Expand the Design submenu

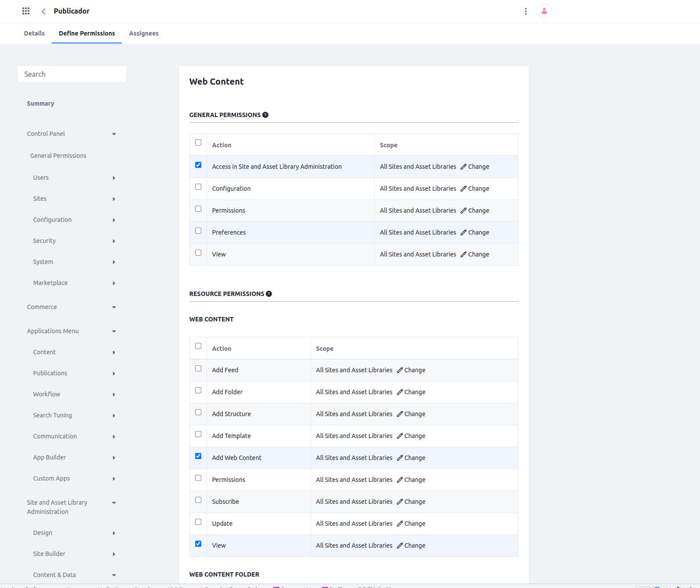114,533
